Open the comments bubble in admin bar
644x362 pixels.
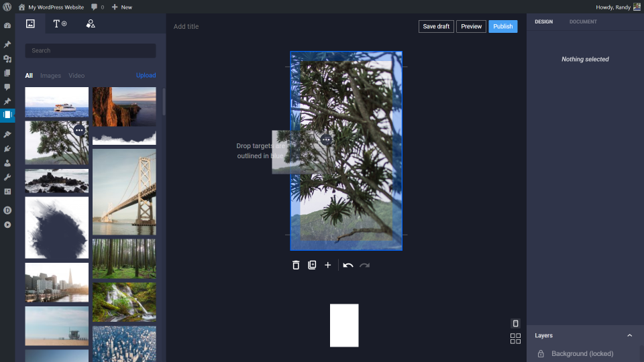coord(97,7)
